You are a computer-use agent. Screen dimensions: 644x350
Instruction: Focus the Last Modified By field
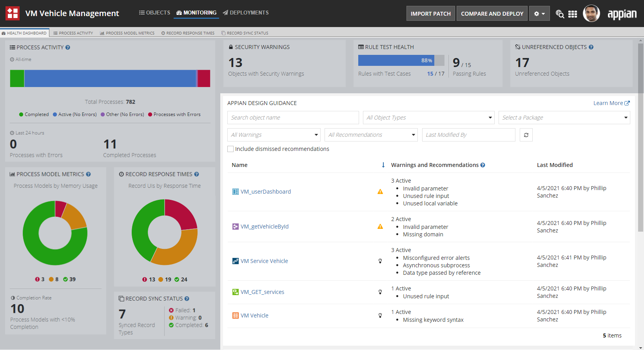[x=469, y=135]
